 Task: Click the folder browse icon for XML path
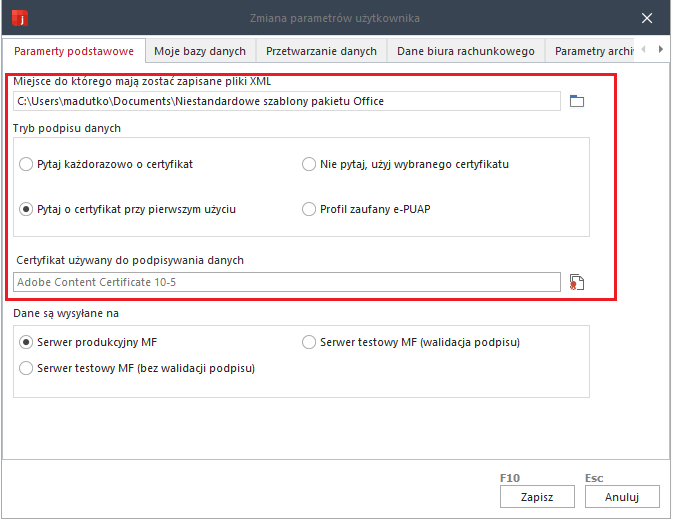point(576,101)
